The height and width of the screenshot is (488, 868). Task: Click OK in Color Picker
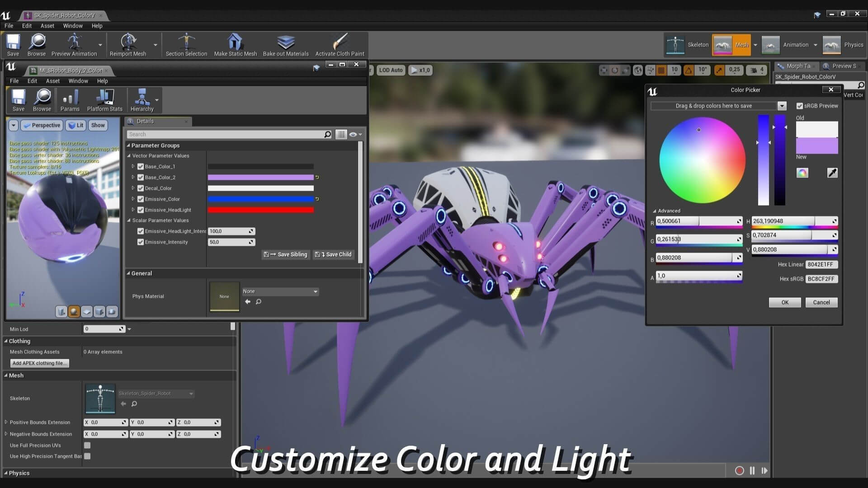[x=785, y=303]
